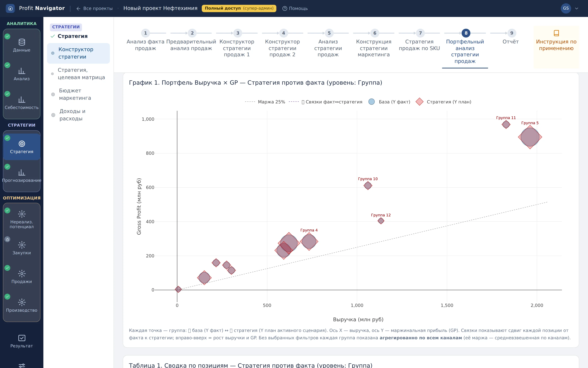Viewport: 588px width, 368px height.
Task: Select Конструктор стратегии submenu item
Action: click(78, 53)
